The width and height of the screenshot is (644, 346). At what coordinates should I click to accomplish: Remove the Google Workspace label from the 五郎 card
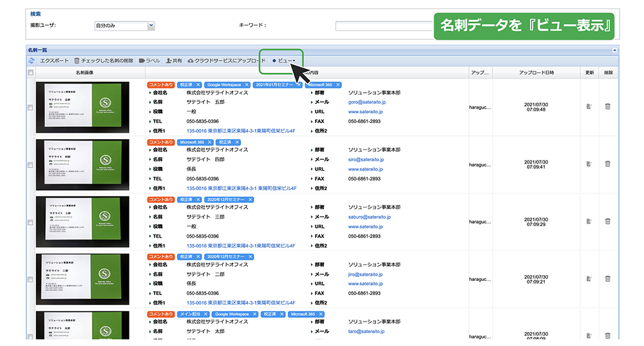pos(247,85)
